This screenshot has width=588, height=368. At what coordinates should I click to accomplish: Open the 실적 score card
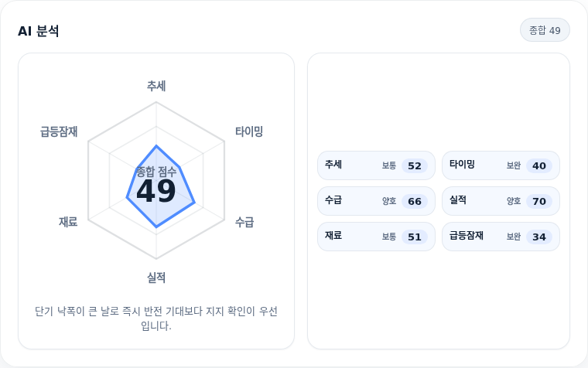point(501,201)
